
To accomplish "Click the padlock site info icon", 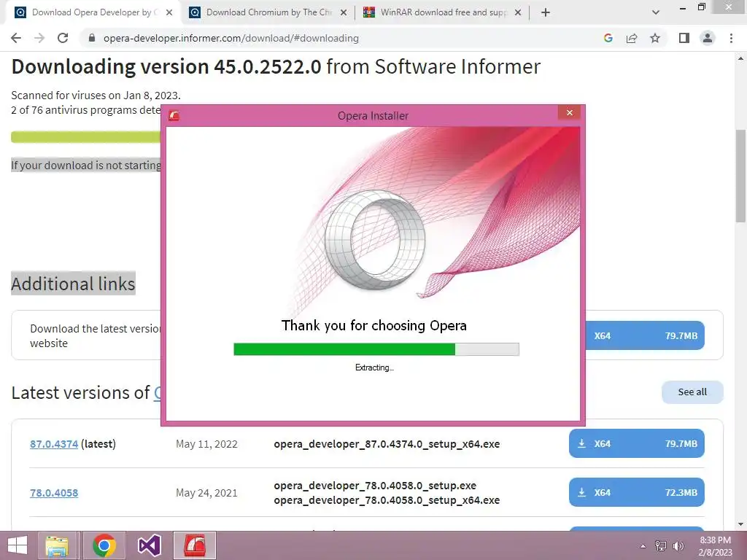I will point(92,38).
